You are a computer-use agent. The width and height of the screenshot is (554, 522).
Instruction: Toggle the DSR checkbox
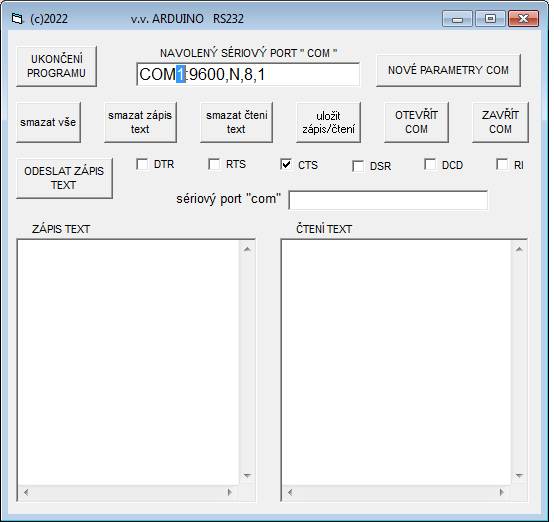(358, 166)
